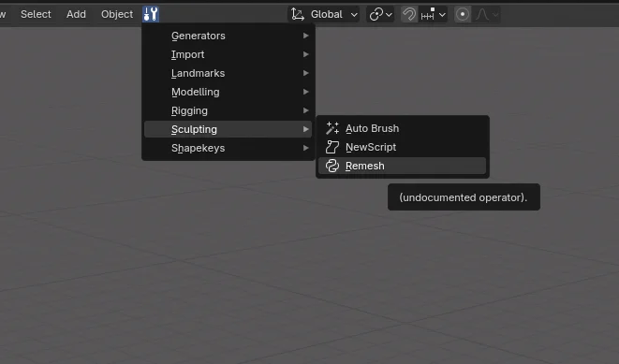Click the Import submenu arrow
This screenshot has width=619, height=364.
305,54
